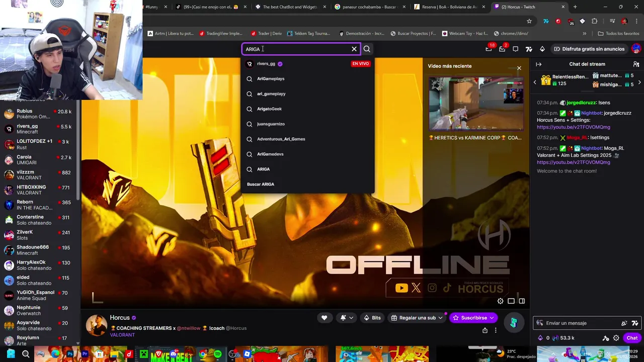Click the magnifier search button next to search box
The image size is (644, 362).
pos(367,49)
